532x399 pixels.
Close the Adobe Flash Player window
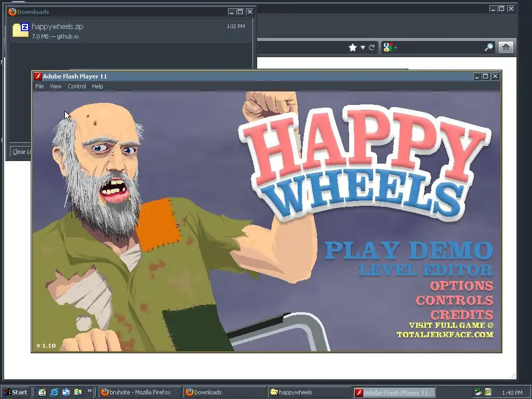click(495, 76)
